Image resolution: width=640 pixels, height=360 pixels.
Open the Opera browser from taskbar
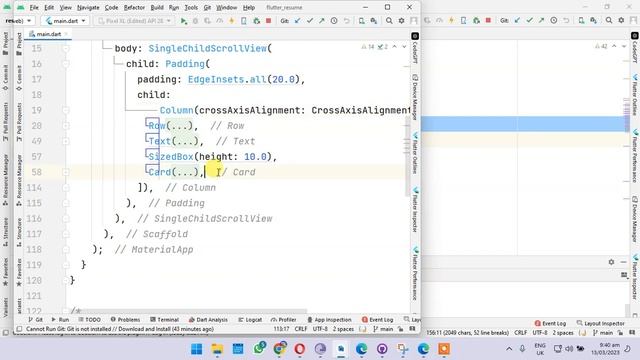[x=300, y=349]
